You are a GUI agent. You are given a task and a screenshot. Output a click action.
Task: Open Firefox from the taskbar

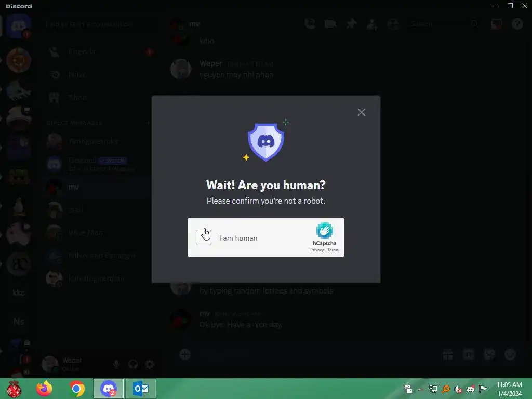click(44, 389)
